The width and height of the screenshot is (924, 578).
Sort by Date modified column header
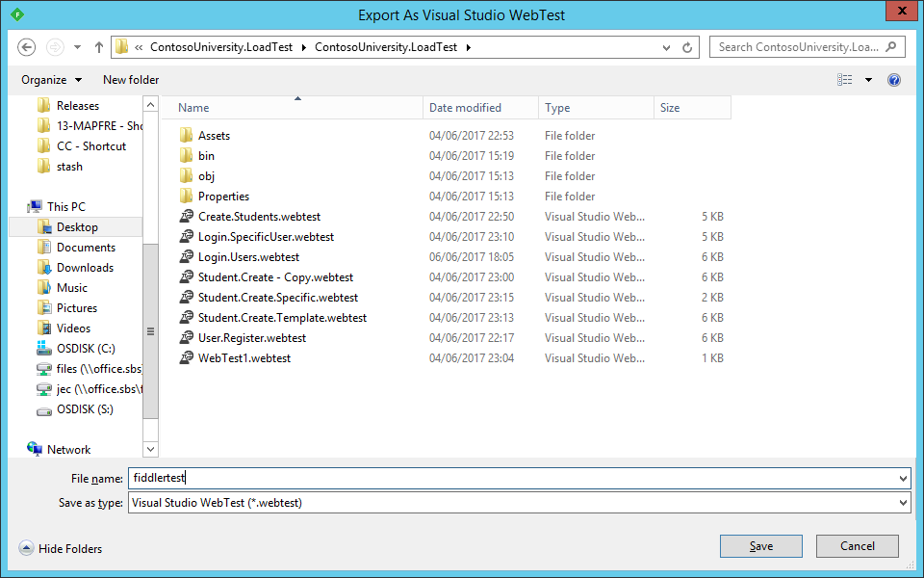[x=480, y=108]
